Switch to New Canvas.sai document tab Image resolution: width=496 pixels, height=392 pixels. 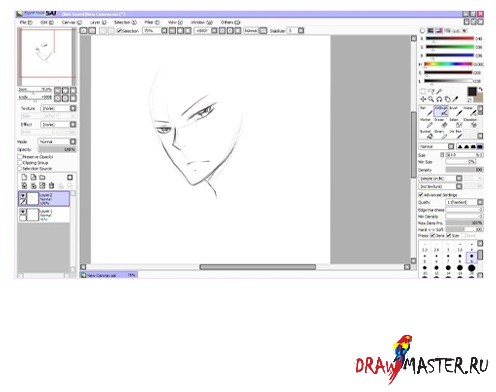click(x=109, y=275)
